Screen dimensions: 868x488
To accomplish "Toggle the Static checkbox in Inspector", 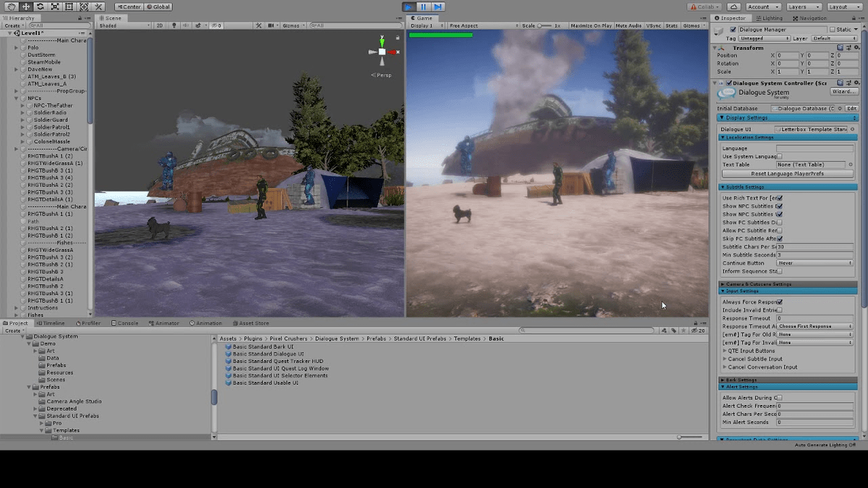I will [x=833, y=30].
